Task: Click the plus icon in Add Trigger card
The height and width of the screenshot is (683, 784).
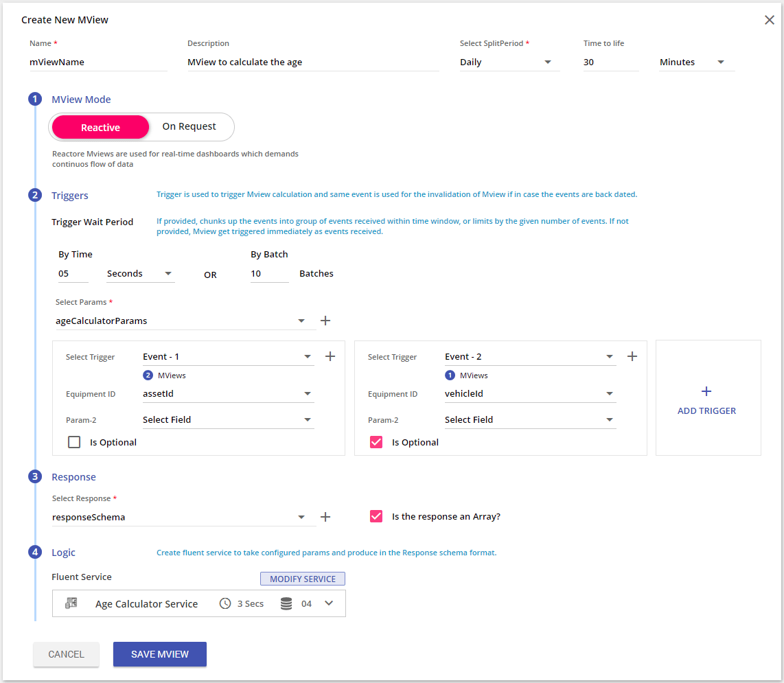Action: (x=706, y=391)
